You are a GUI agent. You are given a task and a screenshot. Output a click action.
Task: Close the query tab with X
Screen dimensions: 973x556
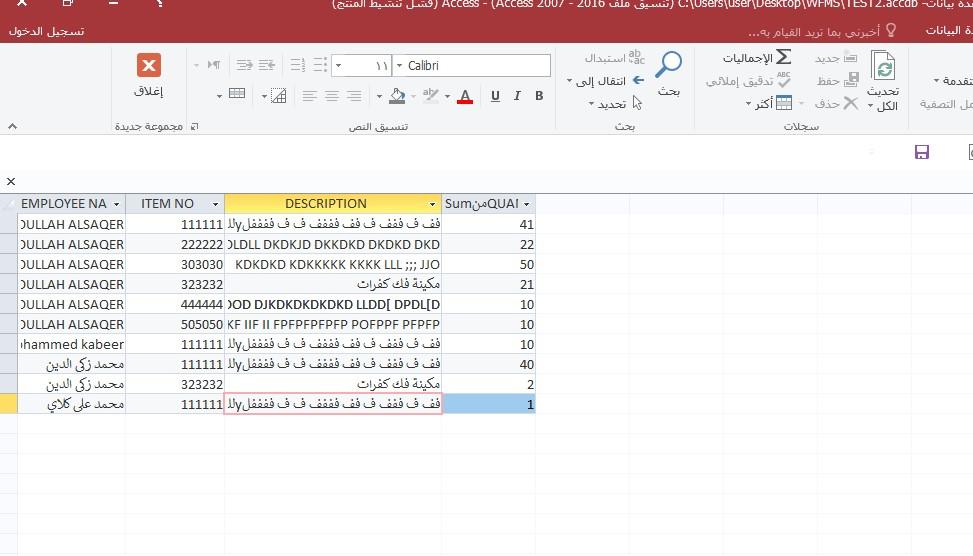(x=11, y=181)
